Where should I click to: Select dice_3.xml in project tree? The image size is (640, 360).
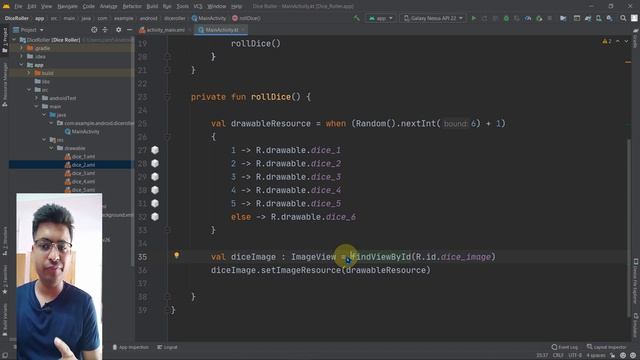[x=80, y=173]
